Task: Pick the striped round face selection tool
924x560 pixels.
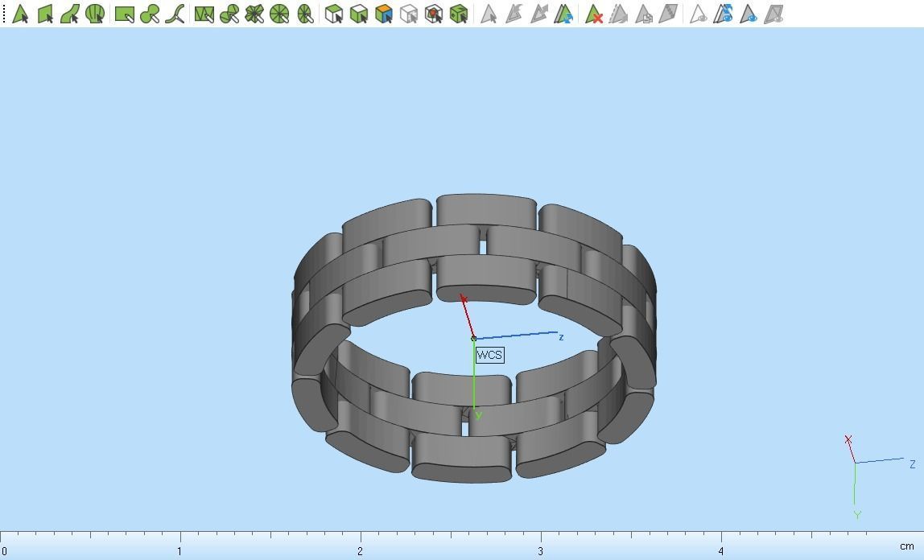Action: [x=95, y=14]
